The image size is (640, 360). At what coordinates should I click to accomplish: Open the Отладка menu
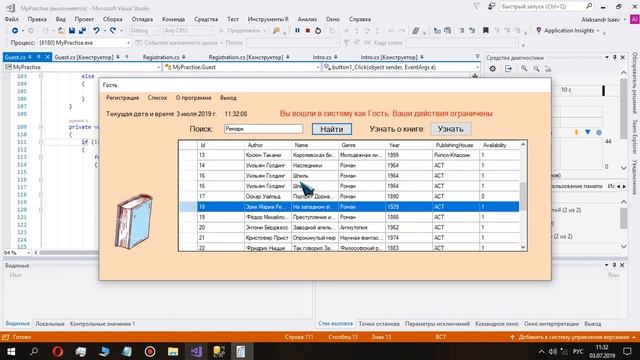pos(142,19)
